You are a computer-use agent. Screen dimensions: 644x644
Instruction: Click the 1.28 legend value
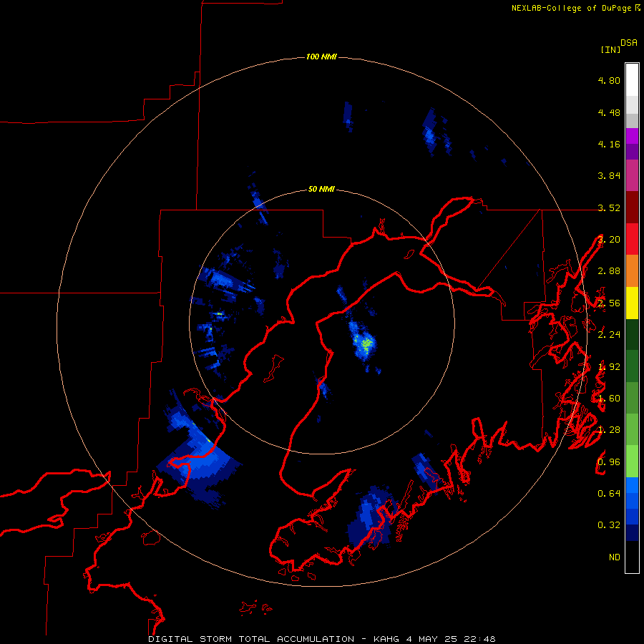(609, 430)
